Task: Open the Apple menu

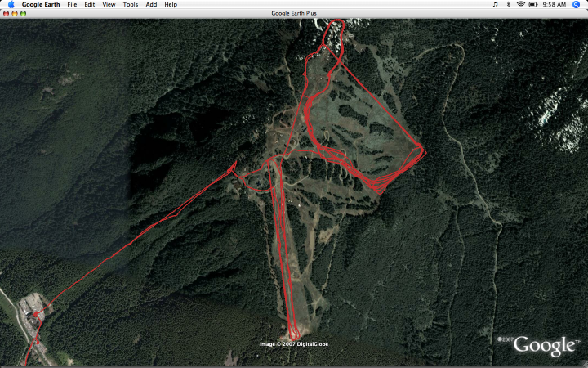Action: 11,5
